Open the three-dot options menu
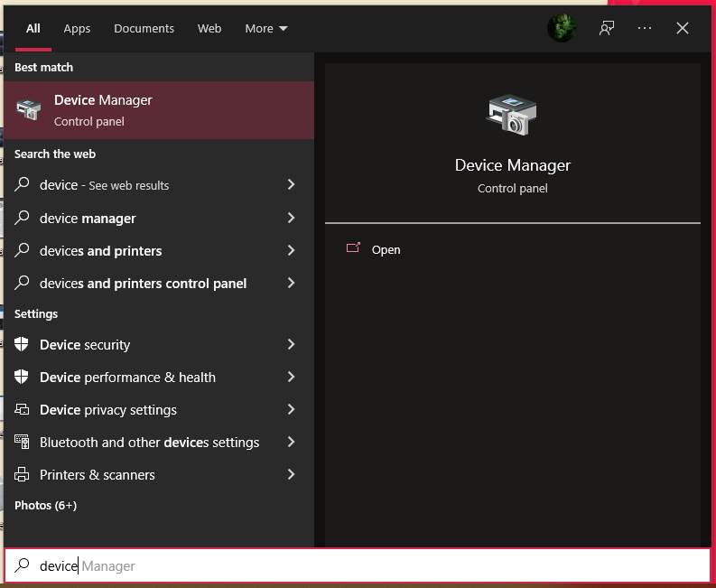 [x=645, y=28]
